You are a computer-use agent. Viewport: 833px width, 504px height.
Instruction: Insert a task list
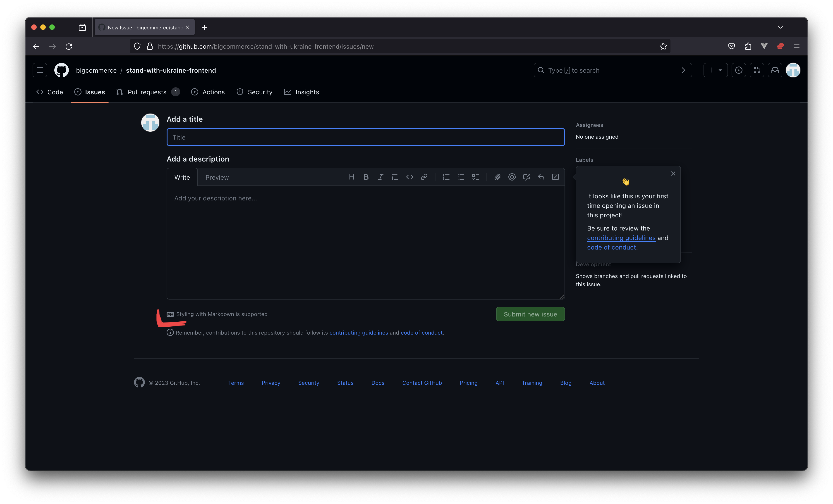475,177
